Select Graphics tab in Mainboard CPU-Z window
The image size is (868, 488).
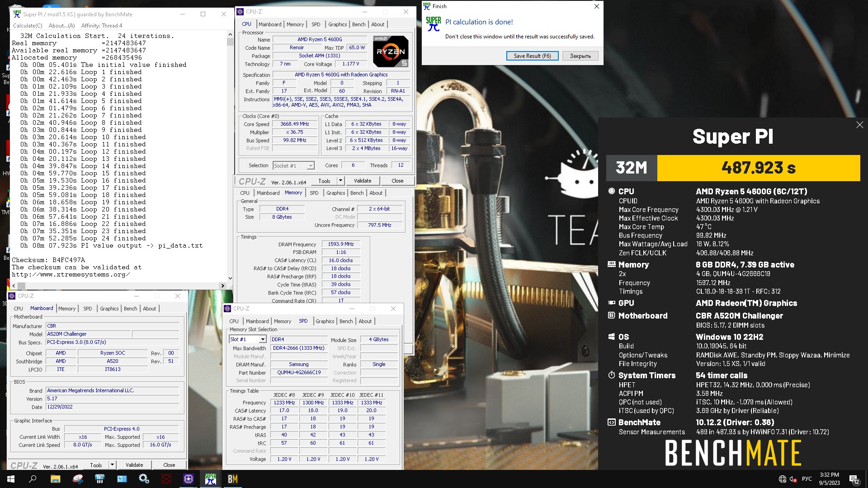pos(109,309)
